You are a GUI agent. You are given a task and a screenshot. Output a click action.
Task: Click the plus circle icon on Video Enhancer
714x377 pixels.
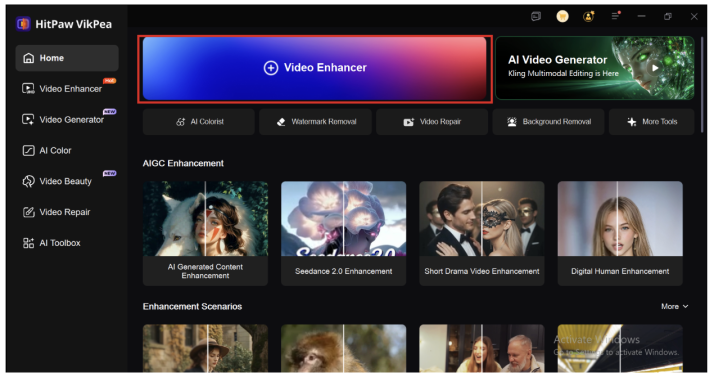[x=271, y=68]
